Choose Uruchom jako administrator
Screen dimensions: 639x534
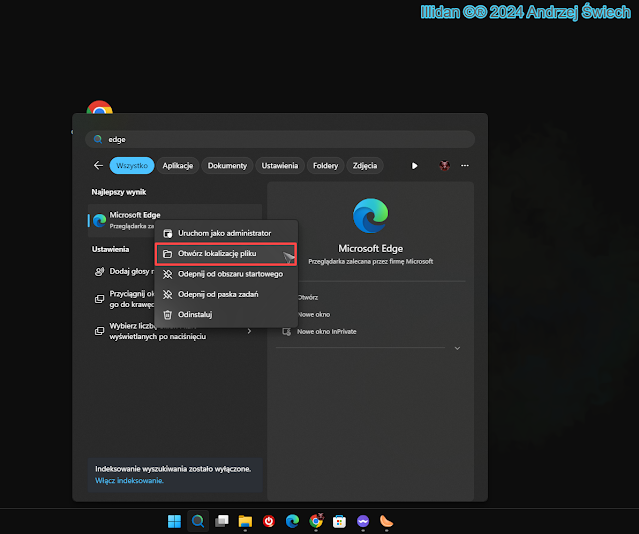pyautogui.click(x=226, y=233)
